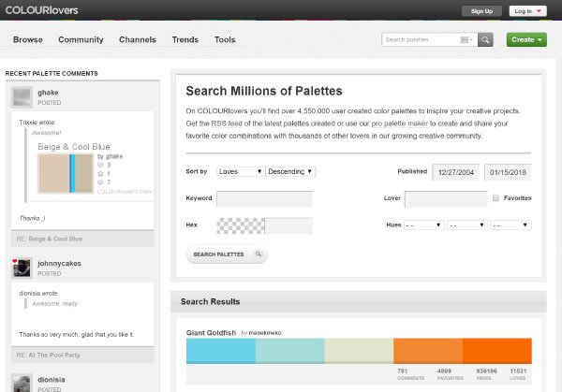This screenshot has width=562, height=392.
Task: Open the first Hues dropdown
Action: tap(424, 225)
